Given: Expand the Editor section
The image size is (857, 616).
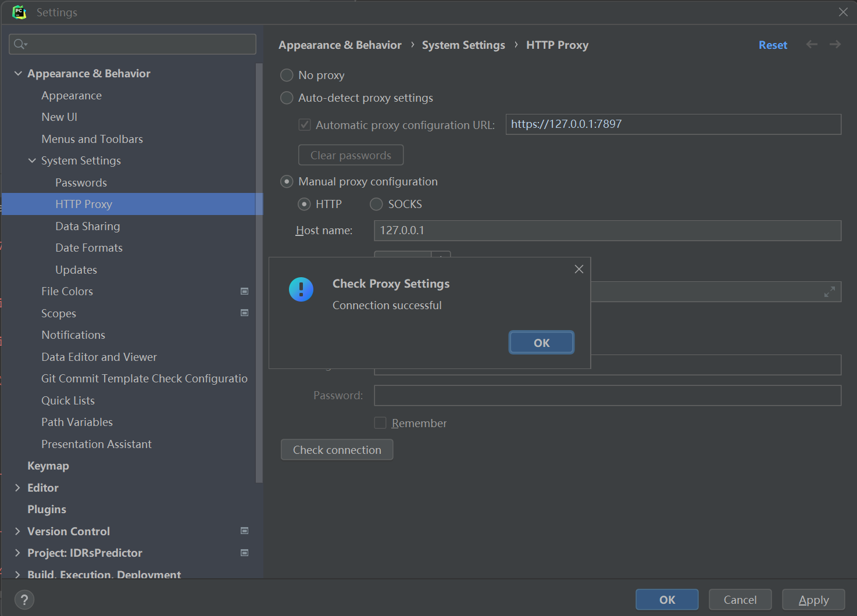Looking at the screenshot, I should point(17,488).
